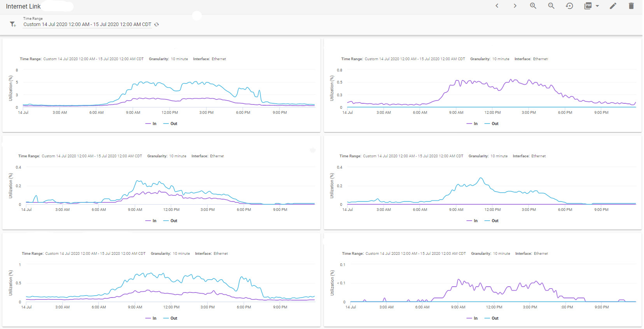Go to the previous time period arrow
The height and width of the screenshot is (329, 644).
(497, 6)
